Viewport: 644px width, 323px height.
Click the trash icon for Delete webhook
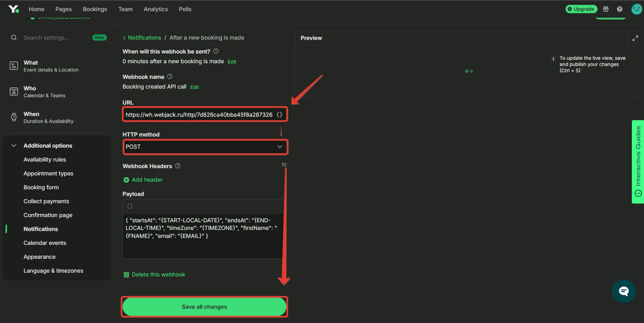[x=126, y=275]
